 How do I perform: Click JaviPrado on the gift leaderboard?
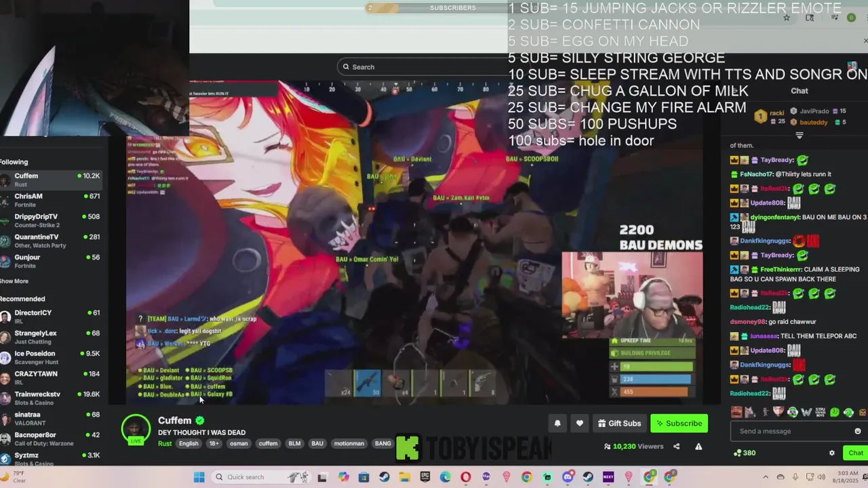click(x=814, y=111)
